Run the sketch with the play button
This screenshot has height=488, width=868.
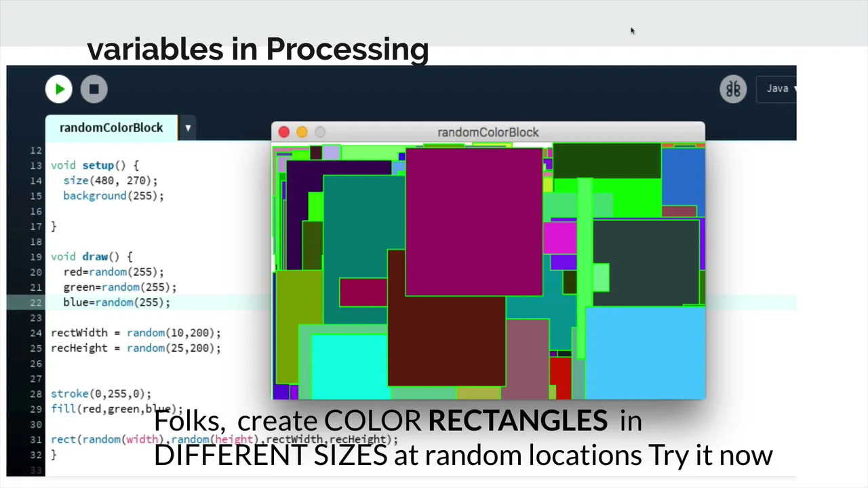point(59,89)
